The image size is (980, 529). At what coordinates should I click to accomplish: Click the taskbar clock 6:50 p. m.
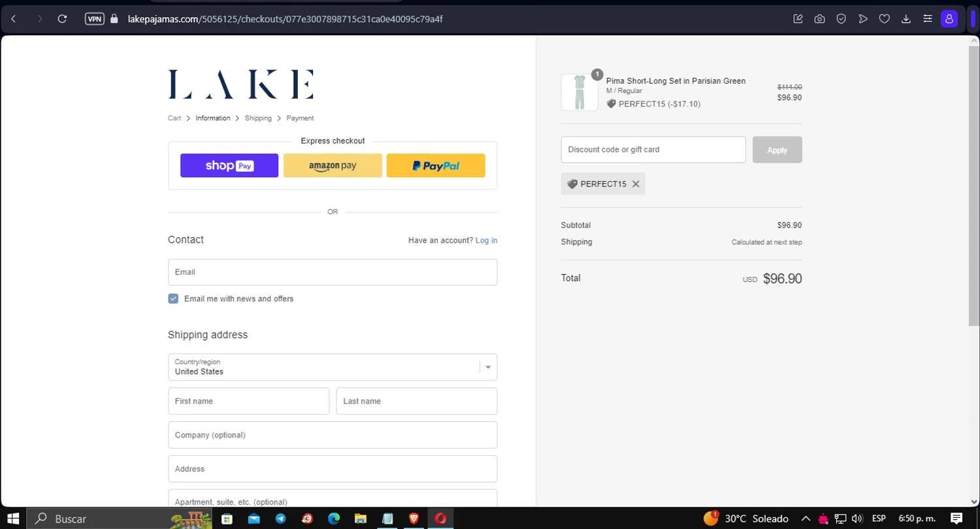[917, 519]
